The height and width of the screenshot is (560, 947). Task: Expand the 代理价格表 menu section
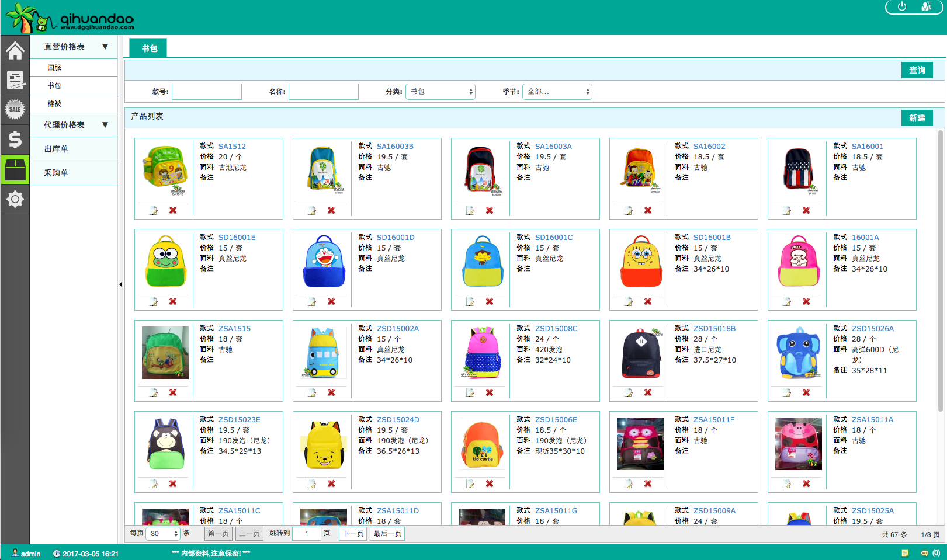click(x=105, y=125)
